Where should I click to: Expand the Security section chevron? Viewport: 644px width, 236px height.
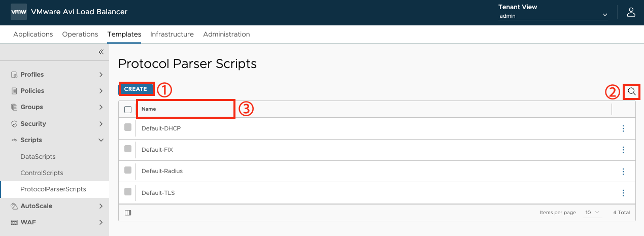[x=101, y=124]
